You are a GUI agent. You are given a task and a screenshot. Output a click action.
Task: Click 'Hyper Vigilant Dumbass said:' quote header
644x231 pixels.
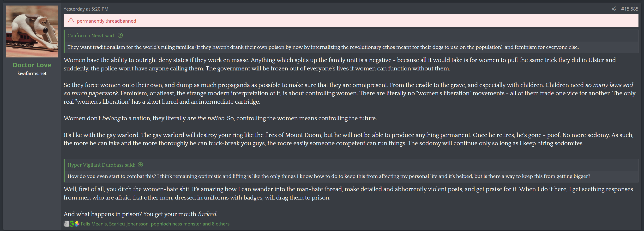[x=101, y=165]
